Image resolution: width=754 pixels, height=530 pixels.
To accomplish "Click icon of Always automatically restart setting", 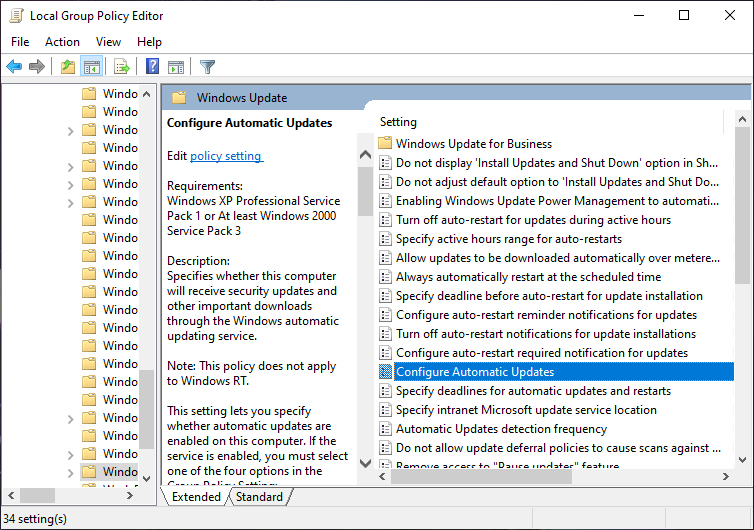I will tap(385, 277).
